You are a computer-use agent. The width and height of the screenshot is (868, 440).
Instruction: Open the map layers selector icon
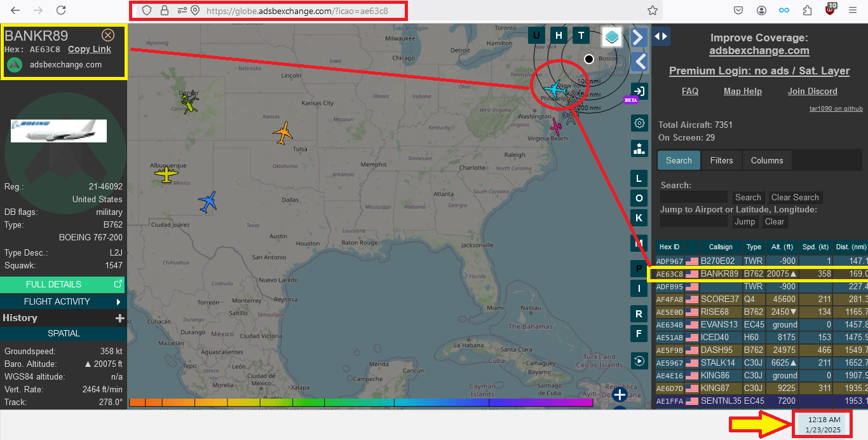[x=612, y=37]
